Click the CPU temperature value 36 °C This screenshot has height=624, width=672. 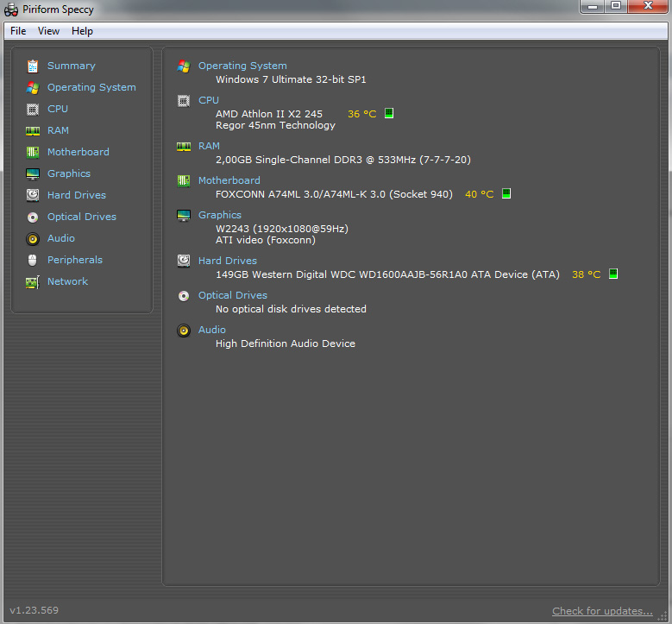(x=361, y=114)
